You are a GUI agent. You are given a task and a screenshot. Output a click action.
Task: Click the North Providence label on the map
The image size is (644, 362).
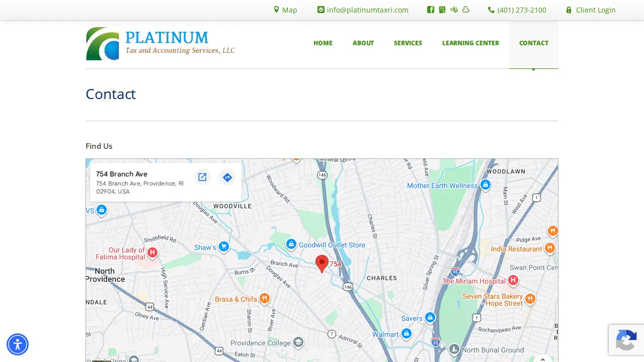105,275
